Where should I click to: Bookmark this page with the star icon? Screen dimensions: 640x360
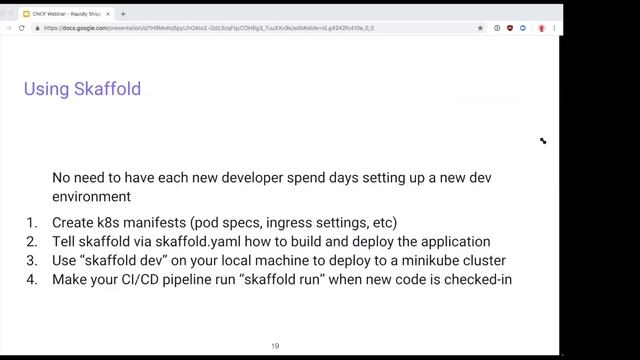480,28
